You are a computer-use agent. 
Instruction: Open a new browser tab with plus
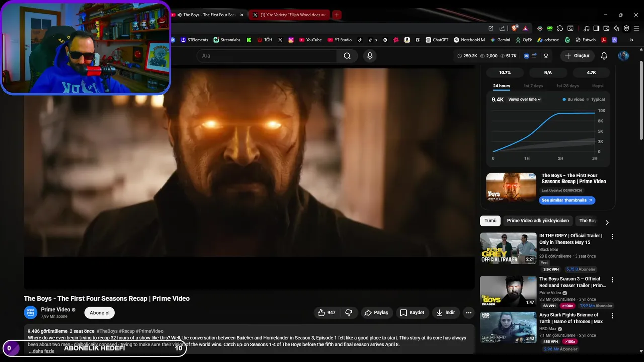pos(337,15)
